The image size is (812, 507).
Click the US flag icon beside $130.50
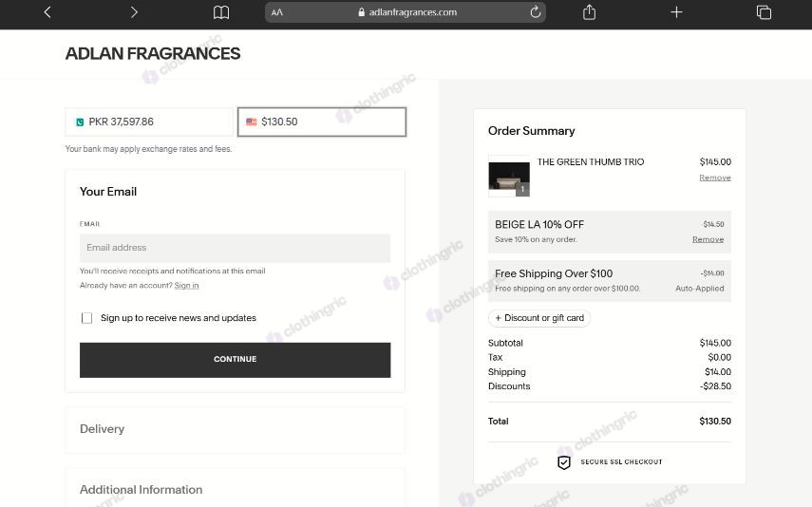pyautogui.click(x=251, y=122)
